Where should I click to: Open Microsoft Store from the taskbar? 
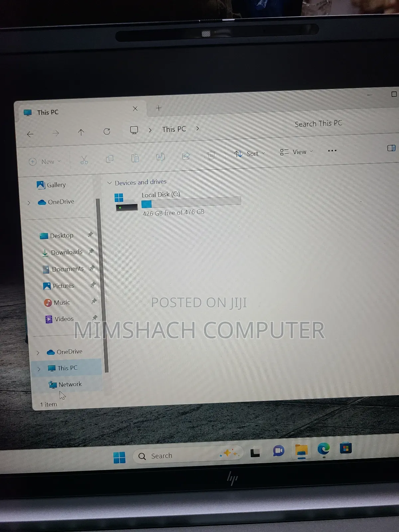[x=346, y=448]
